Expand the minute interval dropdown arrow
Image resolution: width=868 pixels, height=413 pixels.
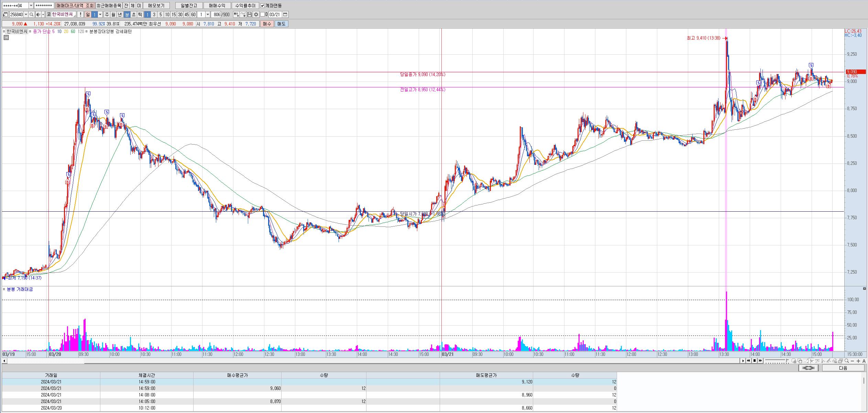pyautogui.click(x=208, y=14)
